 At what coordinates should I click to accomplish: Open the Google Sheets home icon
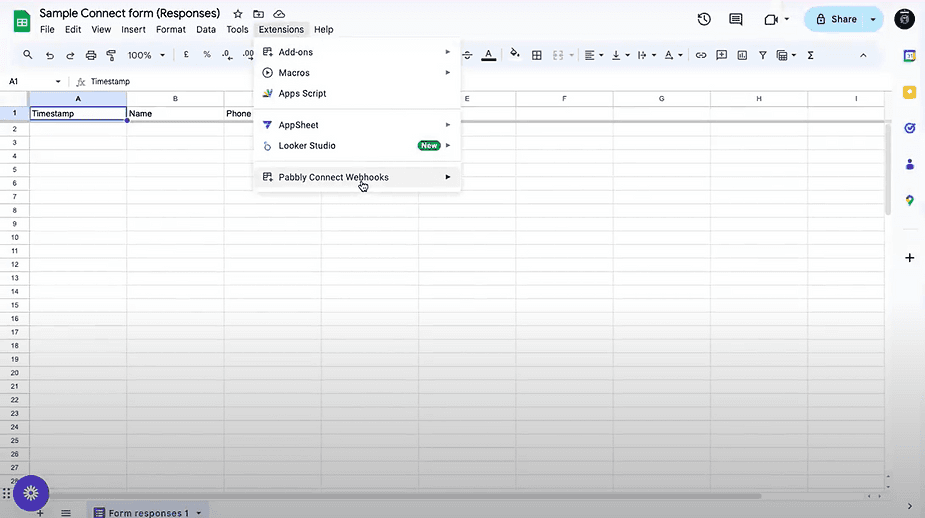tap(22, 22)
